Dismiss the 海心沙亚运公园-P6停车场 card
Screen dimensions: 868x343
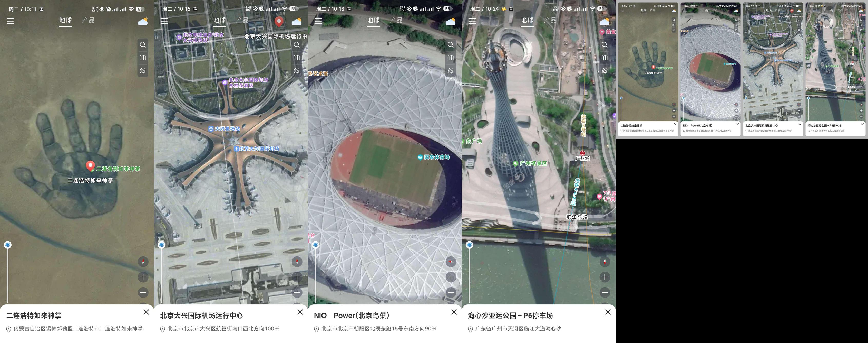[608, 312]
